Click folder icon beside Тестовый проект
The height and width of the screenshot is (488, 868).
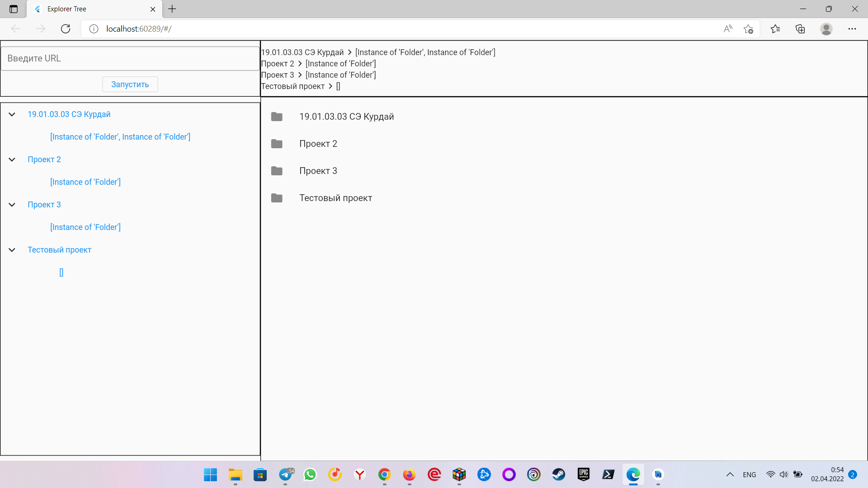click(x=277, y=198)
